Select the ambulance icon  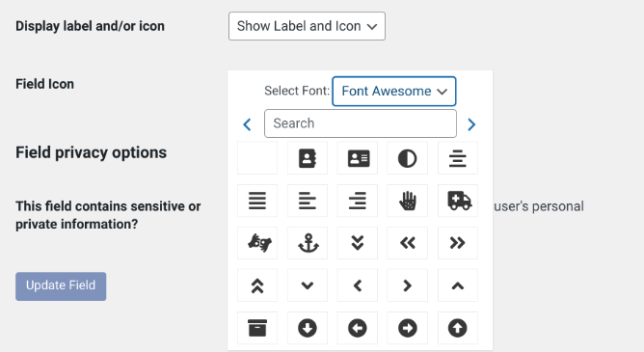click(458, 201)
